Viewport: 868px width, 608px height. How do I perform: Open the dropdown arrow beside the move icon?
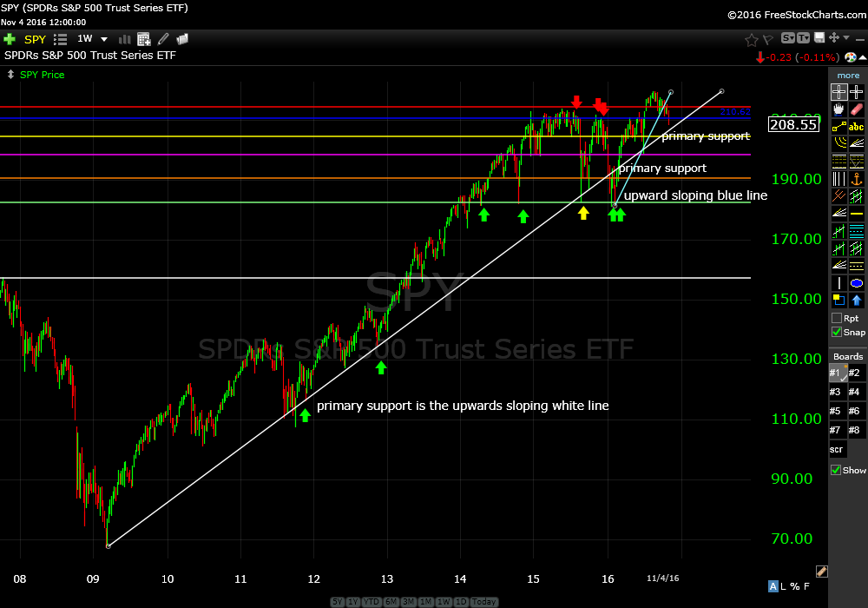click(846, 38)
